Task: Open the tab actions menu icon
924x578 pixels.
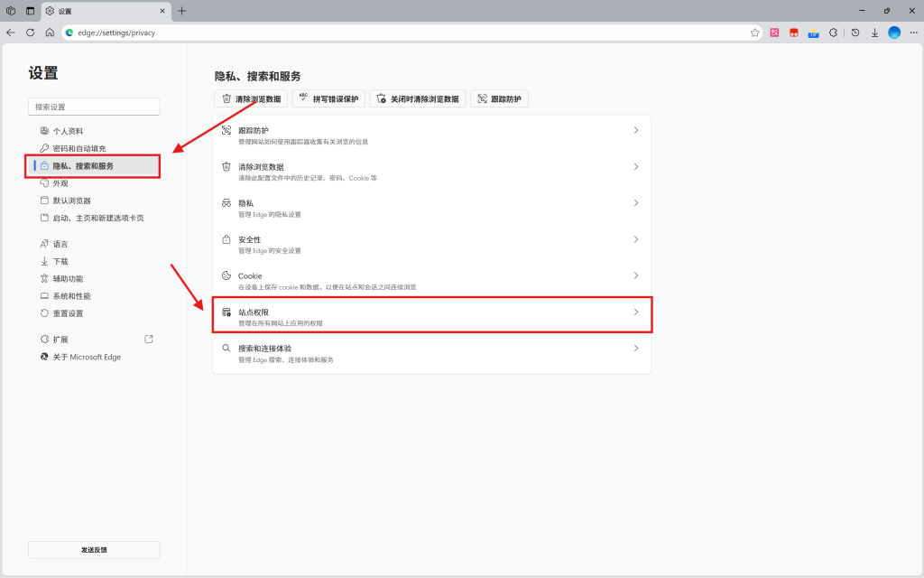Action: (x=30, y=11)
